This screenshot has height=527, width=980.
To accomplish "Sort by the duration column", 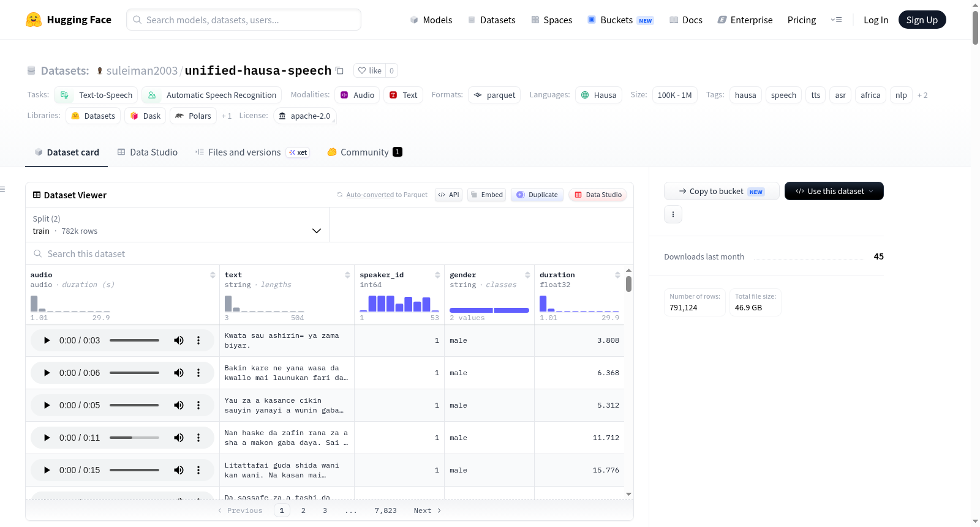I will (617, 275).
